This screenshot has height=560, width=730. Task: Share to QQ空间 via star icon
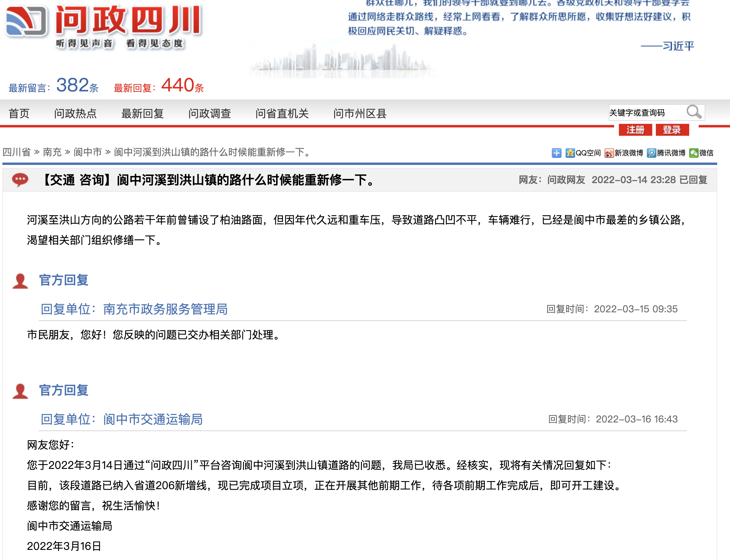click(x=570, y=153)
